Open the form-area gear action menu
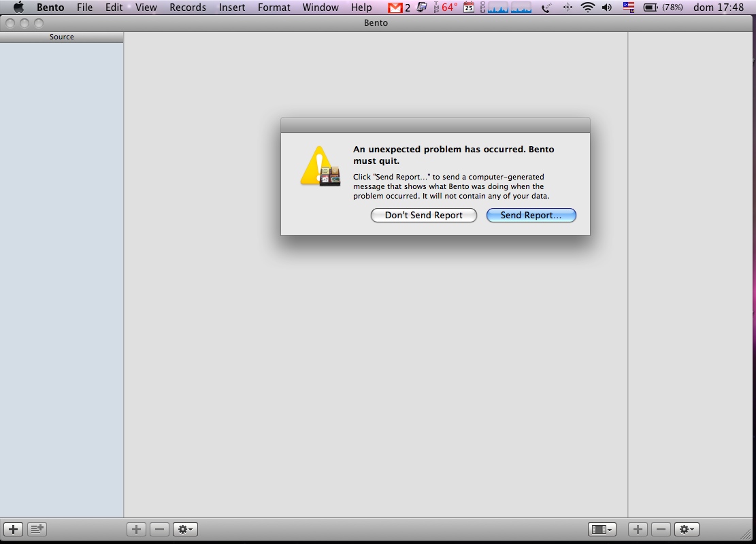This screenshot has height=544, width=756. 185,530
